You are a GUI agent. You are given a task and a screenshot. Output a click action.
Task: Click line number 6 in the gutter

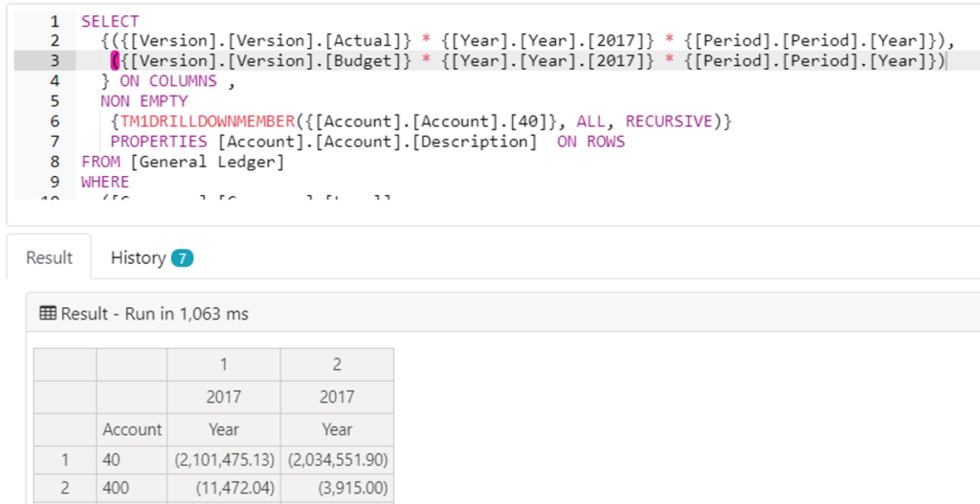tap(55, 121)
